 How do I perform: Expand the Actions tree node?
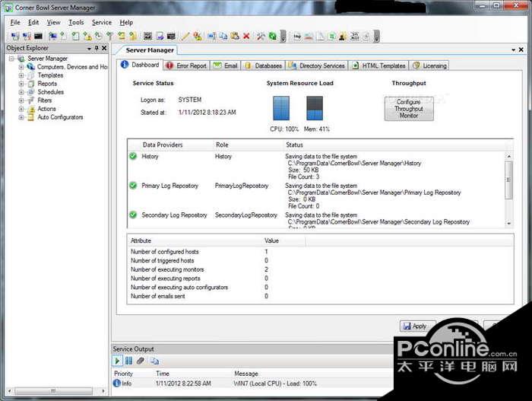point(21,109)
